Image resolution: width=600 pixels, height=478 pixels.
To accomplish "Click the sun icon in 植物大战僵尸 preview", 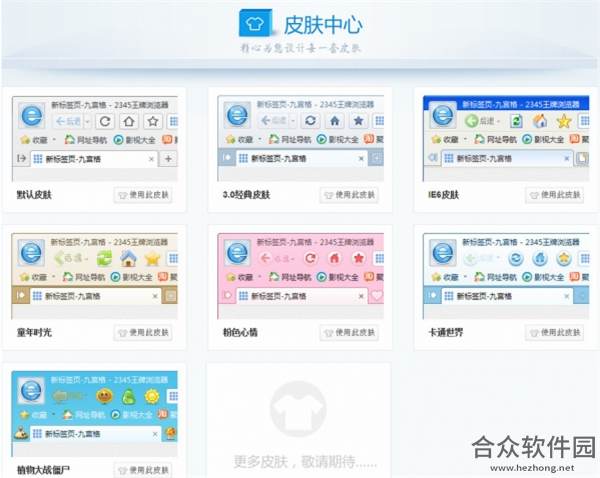I will (152, 396).
